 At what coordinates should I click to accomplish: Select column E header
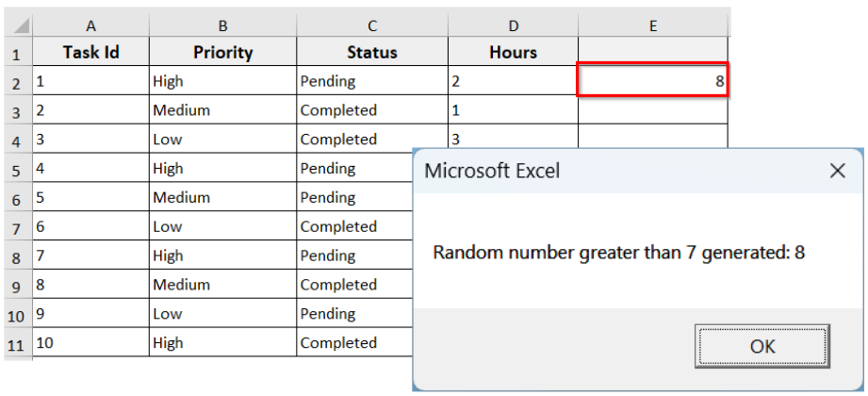tap(652, 25)
